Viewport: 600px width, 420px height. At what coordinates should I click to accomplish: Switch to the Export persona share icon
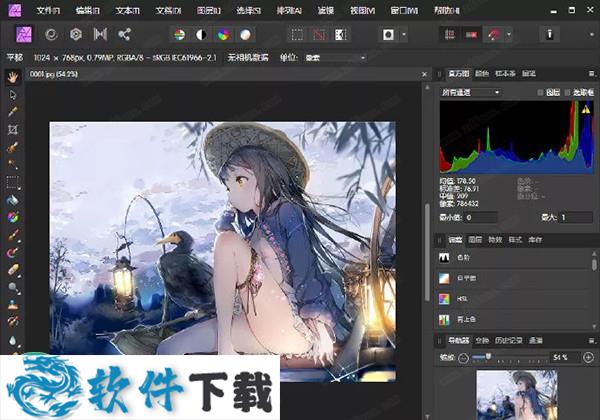coord(124,34)
